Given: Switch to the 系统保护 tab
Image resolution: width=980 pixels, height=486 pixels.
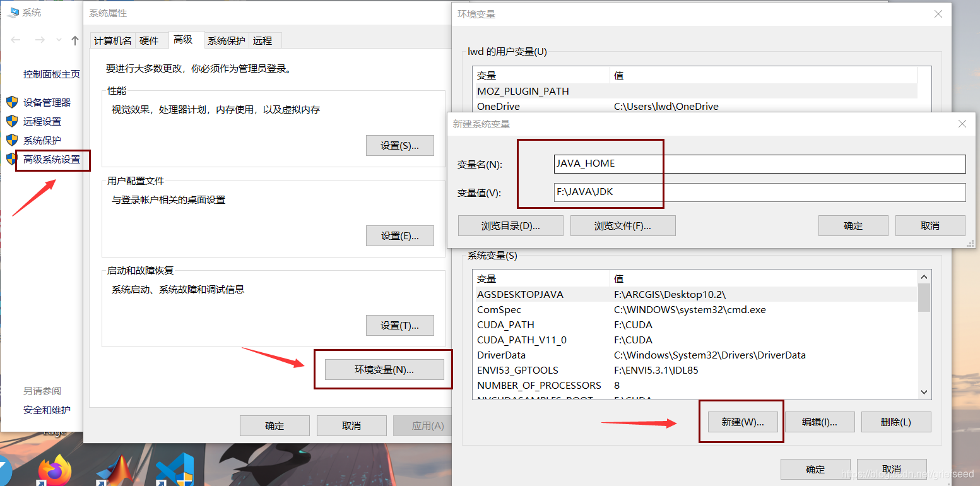Looking at the screenshot, I should (x=226, y=40).
